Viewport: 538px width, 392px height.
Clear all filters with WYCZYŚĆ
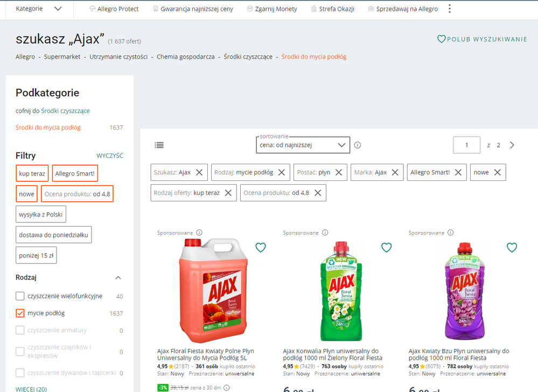point(110,156)
